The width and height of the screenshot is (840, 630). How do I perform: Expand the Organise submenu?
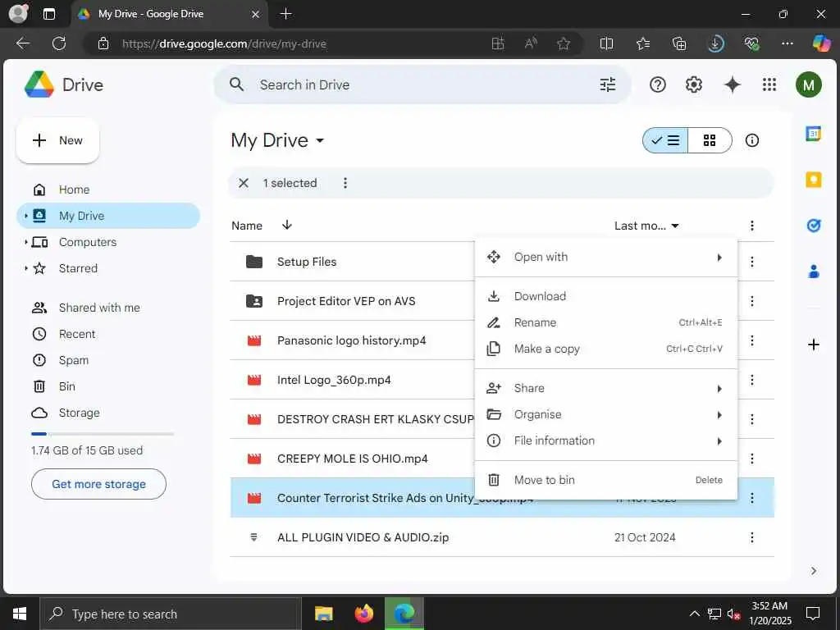click(x=606, y=414)
